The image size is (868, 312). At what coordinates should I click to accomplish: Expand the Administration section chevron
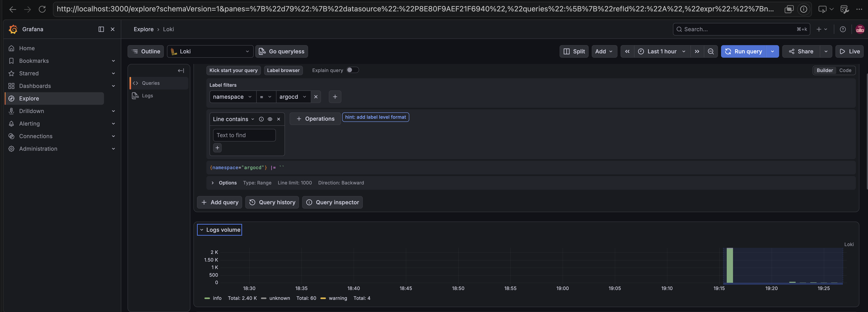point(113,149)
